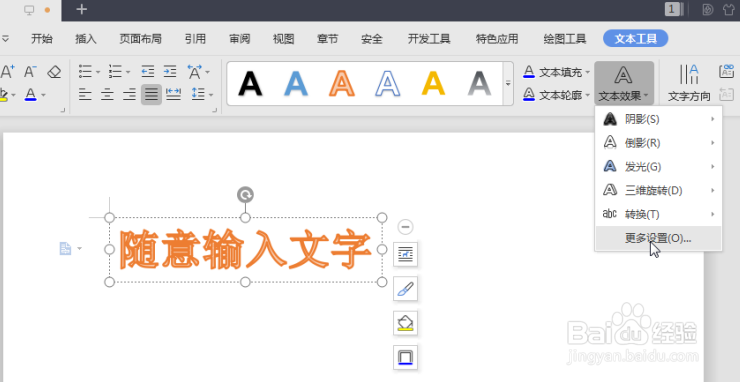Open 倒影(R) reflection submenu
The width and height of the screenshot is (740, 382).
coord(658,143)
